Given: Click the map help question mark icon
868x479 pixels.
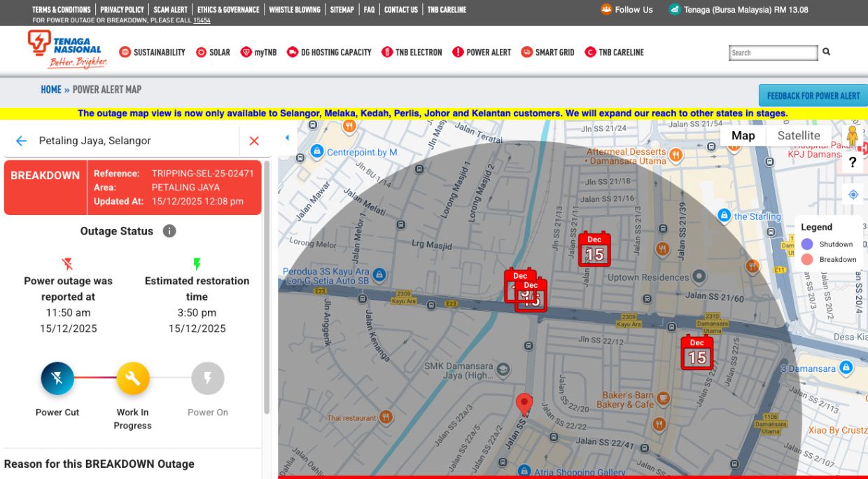Looking at the screenshot, I should coord(853,162).
